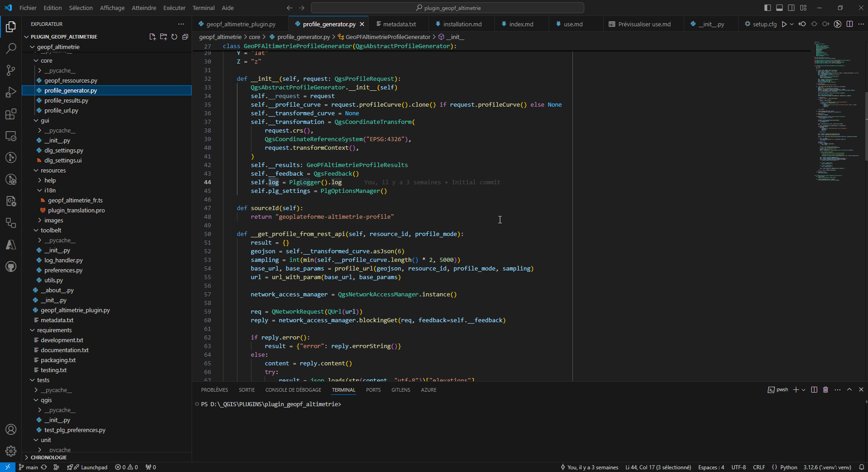Close the profile_generator.py tab
Screen dimensions: 868x472
362,24
